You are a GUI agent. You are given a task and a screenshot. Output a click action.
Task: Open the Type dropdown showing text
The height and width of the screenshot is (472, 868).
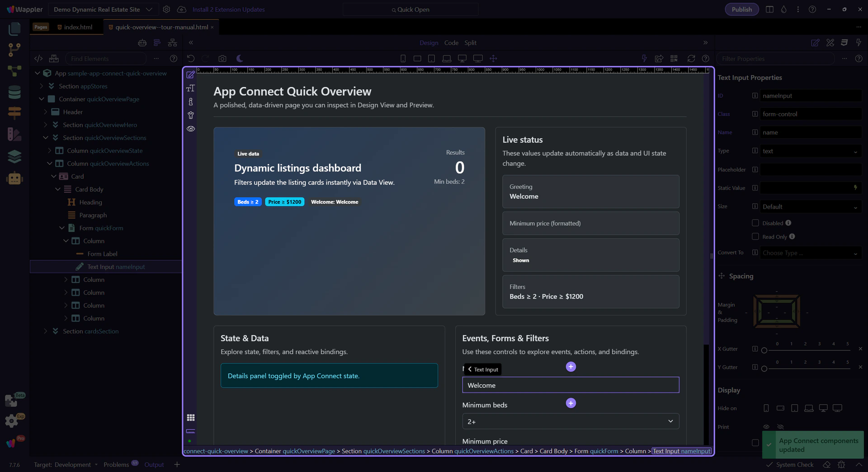tap(810, 151)
